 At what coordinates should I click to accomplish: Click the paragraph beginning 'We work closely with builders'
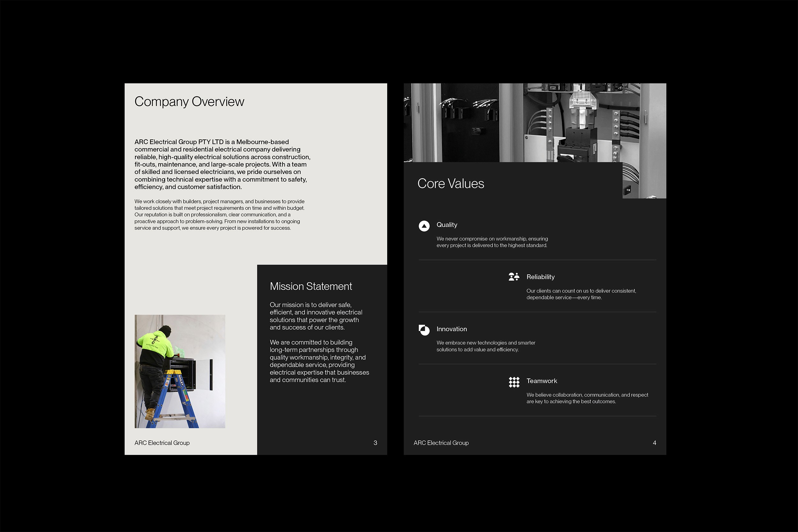pos(219,215)
